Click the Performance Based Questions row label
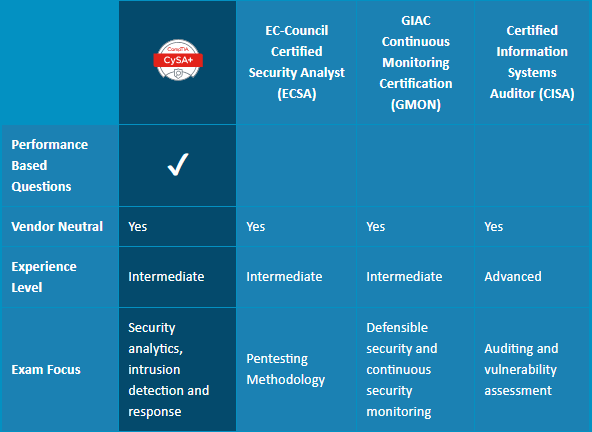 [49, 165]
